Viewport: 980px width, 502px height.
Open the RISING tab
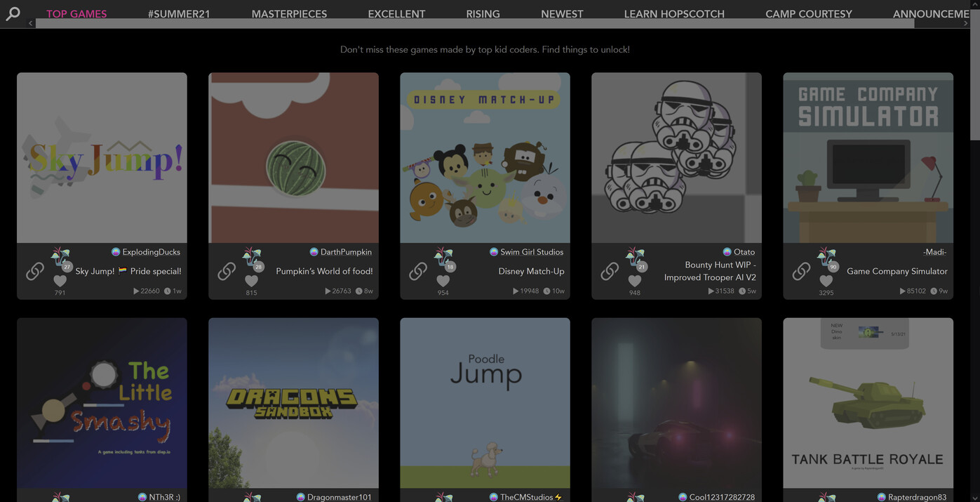pos(483,13)
